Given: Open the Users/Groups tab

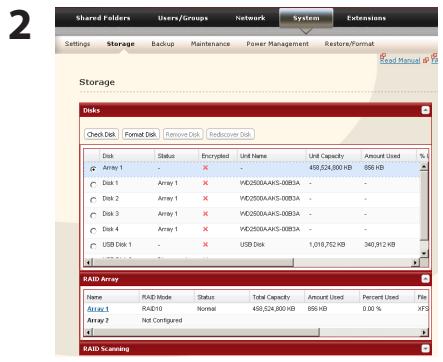Looking at the screenshot, I should click(183, 18).
